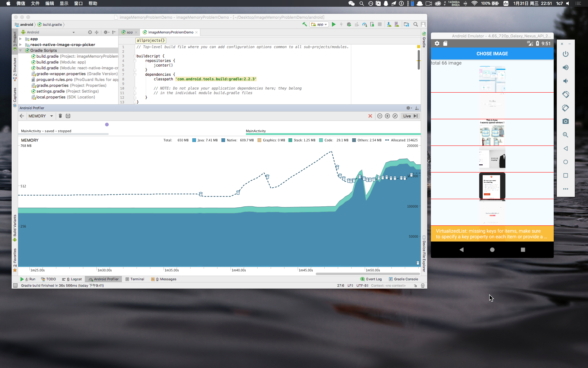Click the Search Everywhere magnifier icon
588x368 pixels.
416,24
